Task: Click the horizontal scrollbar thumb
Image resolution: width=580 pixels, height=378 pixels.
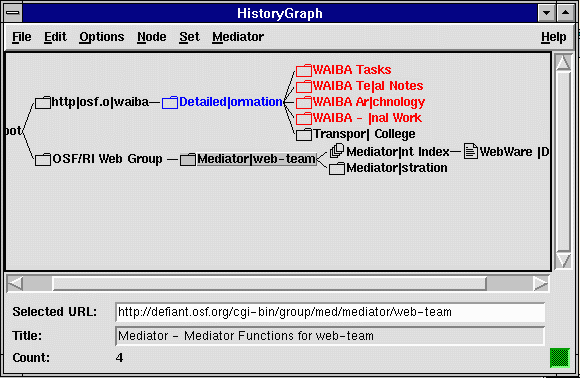Action: point(269,284)
